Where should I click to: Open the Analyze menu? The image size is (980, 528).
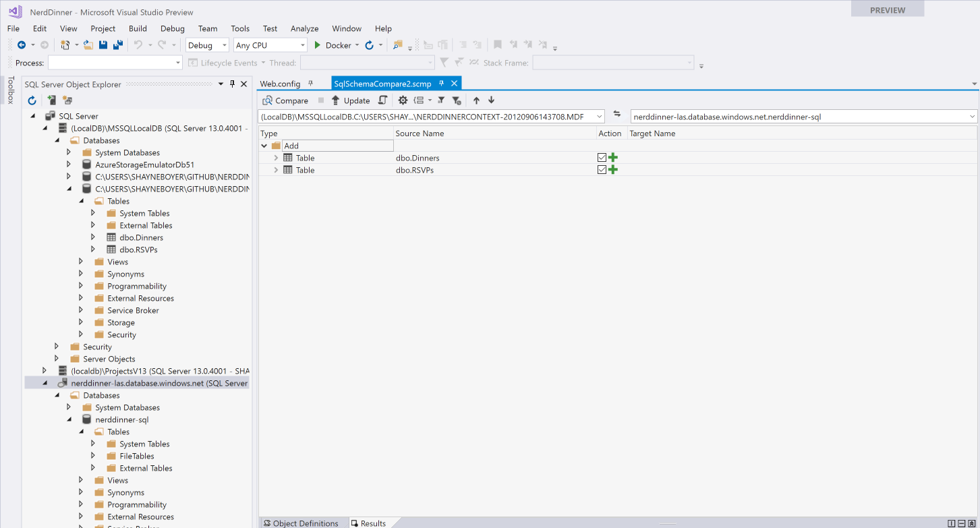304,28
